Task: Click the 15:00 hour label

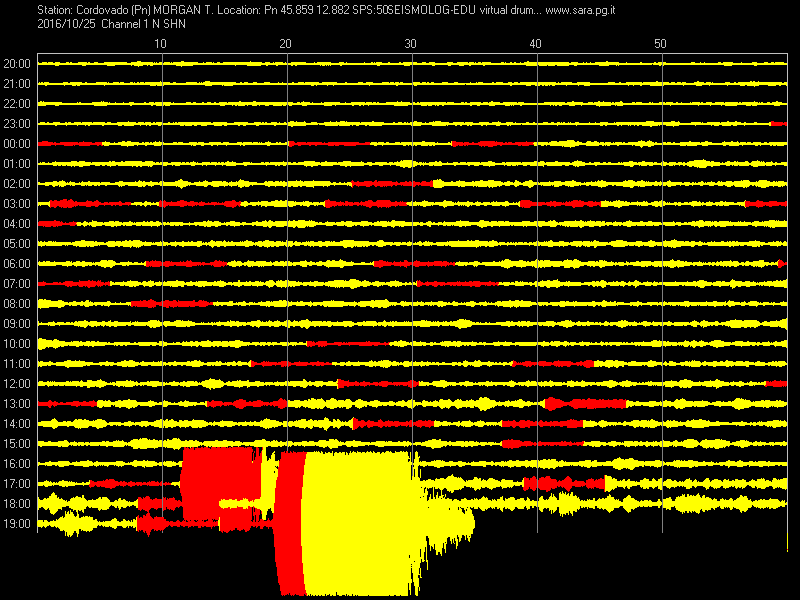Action: click(x=17, y=444)
